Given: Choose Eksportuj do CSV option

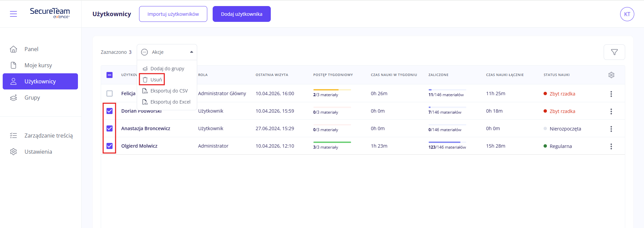Looking at the screenshot, I should pos(169,91).
